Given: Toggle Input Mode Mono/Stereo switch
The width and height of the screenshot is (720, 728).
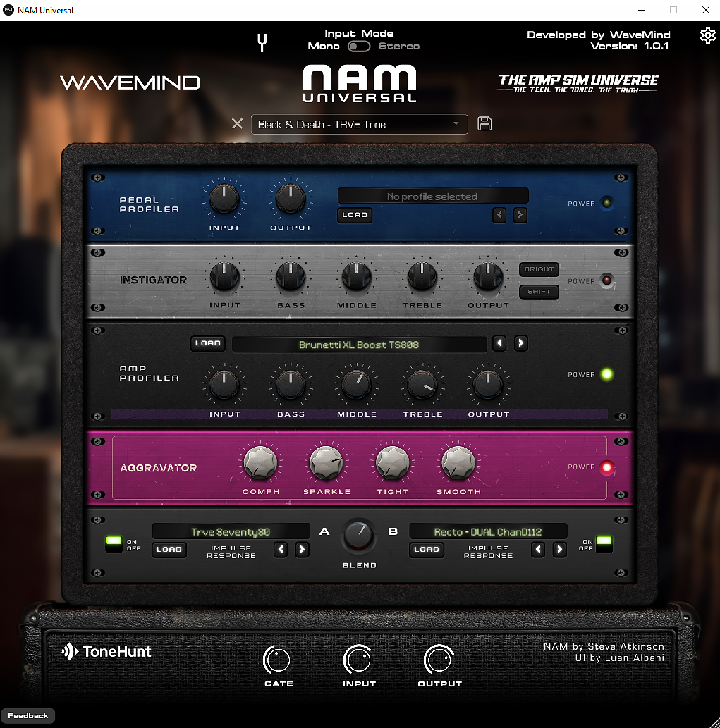Looking at the screenshot, I should point(359,47).
